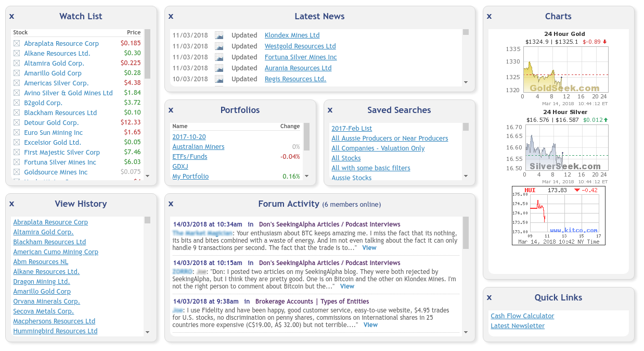Remove Avino Silver & Gold Mines from watch list

click(17, 93)
